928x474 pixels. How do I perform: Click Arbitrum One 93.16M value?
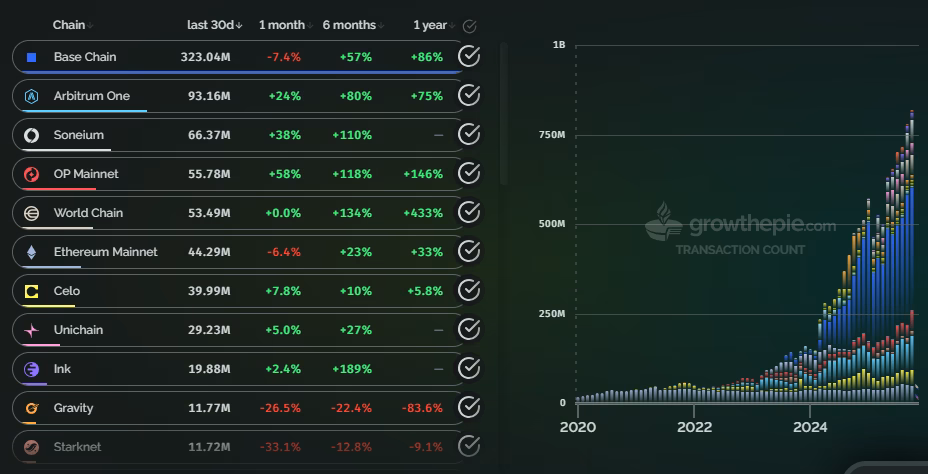pos(209,96)
